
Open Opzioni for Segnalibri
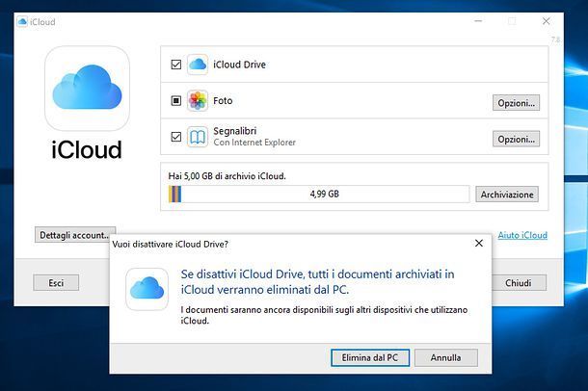tap(516, 139)
